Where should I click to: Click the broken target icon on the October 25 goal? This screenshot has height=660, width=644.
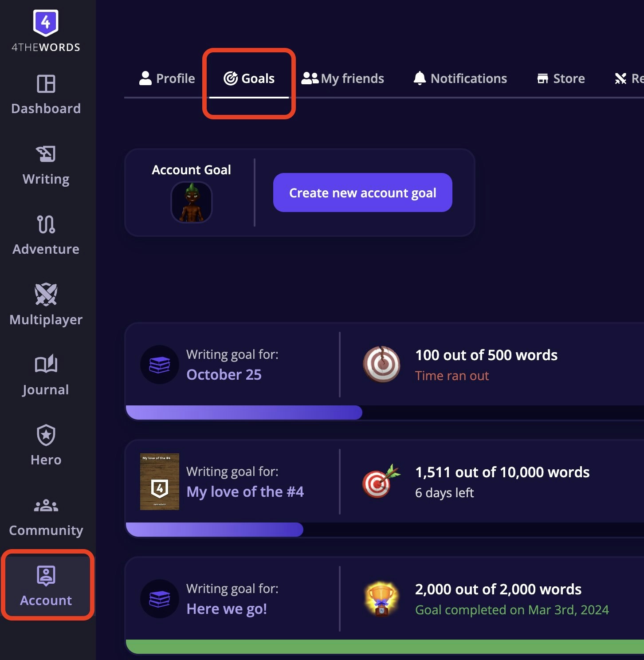tap(381, 364)
